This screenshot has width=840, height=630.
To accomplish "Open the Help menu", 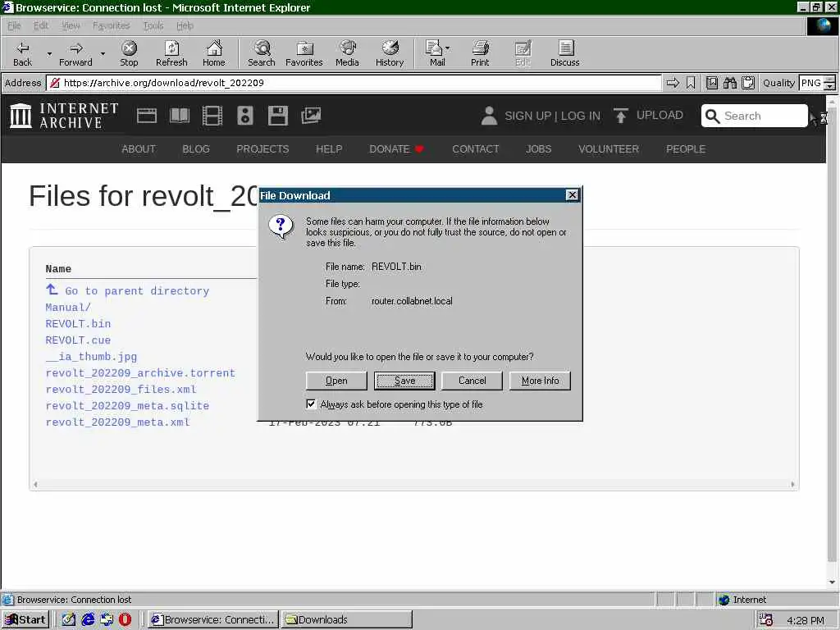I will 185,25.
